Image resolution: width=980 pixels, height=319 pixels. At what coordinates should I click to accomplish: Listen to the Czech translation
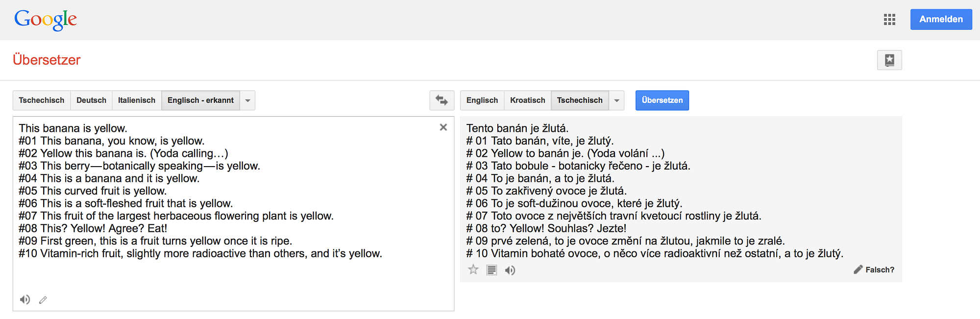pyautogui.click(x=510, y=270)
